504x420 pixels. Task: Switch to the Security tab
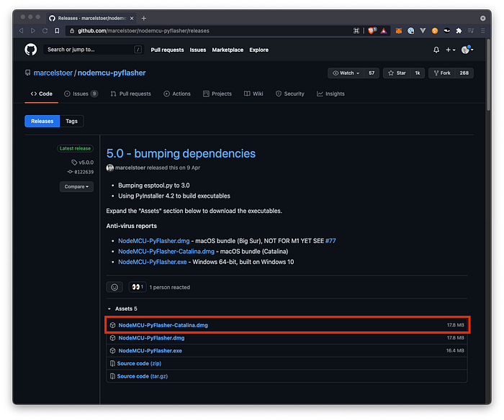point(290,93)
